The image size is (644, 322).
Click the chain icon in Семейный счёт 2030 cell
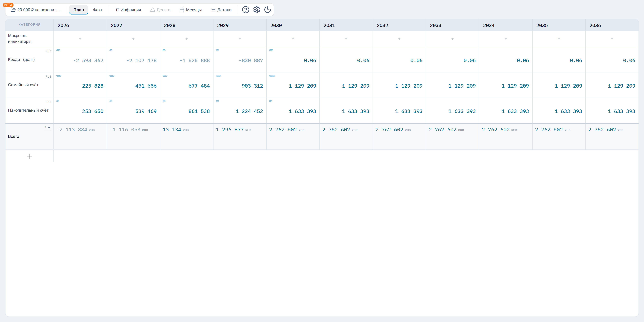(272, 76)
